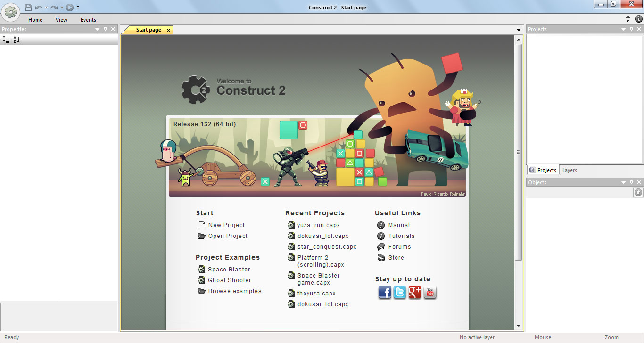Screen dimensions: 644x343
Task: Open the View ribbon tab
Action: tap(61, 20)
